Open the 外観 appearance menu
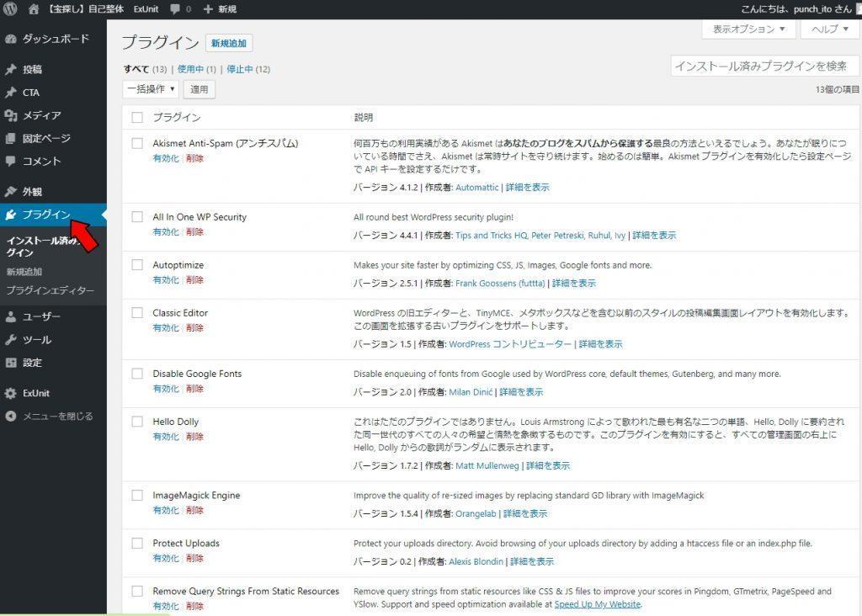The width and height of the screenshot is (862, 616). (x=32, y=192)
